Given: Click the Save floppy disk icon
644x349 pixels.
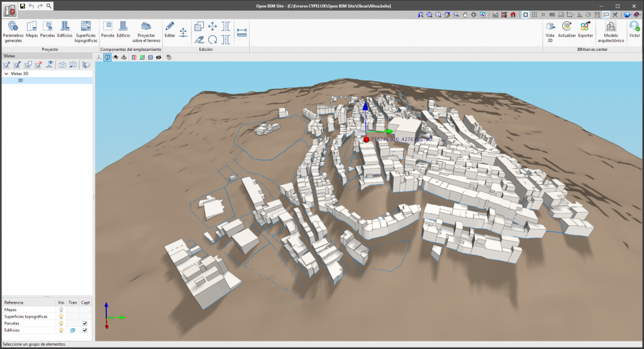Looking at the screenshot, I should tap(23, 6).
